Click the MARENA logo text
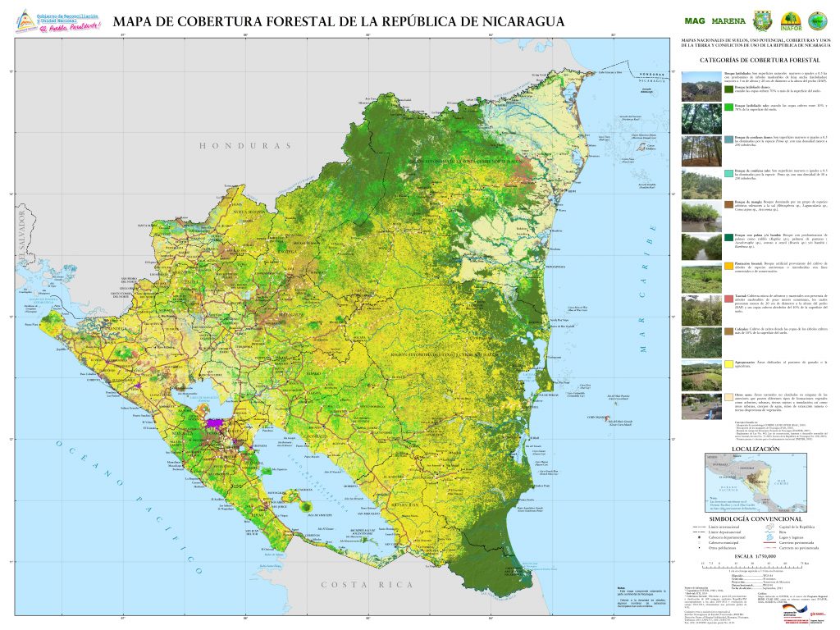The height and width of the screenshot is (630, 840). tap(728, 21)
